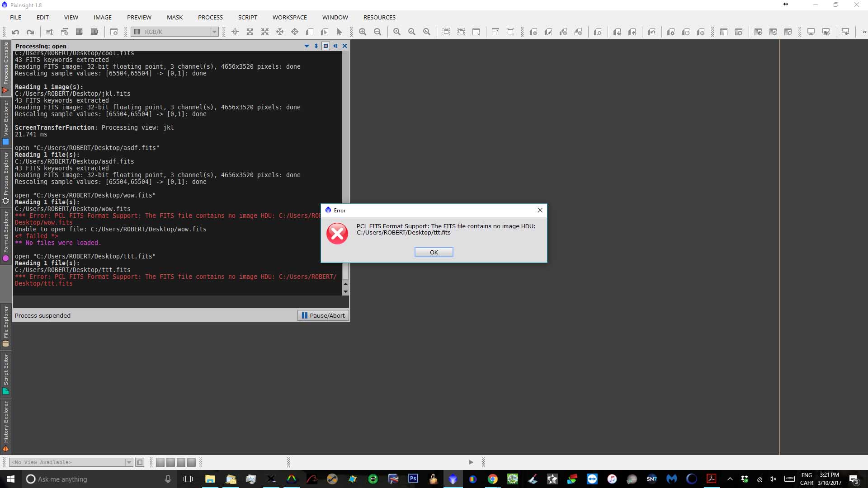This screenshot has height=488, width=868.
Task: Click the Zoom Out magnifier icon
Action: [377, 32]
